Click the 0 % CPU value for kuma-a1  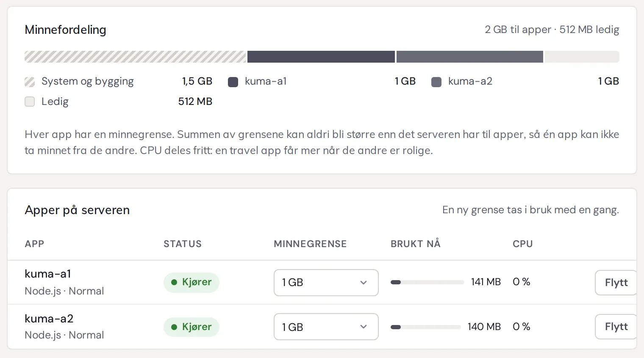click(x=522, y=282)
